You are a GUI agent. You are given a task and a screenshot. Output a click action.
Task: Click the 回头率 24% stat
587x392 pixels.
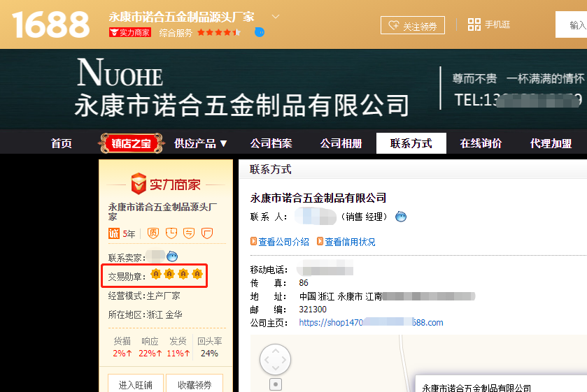point(210,347)
